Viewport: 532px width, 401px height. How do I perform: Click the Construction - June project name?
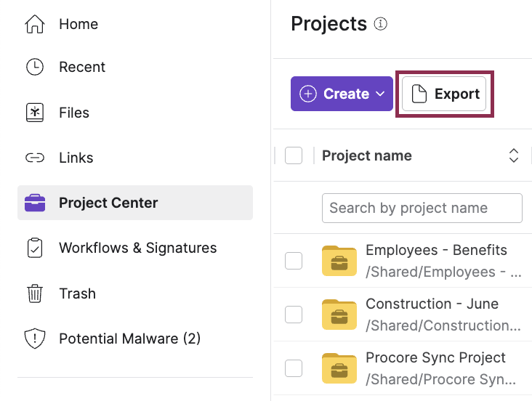coord(432,304)
